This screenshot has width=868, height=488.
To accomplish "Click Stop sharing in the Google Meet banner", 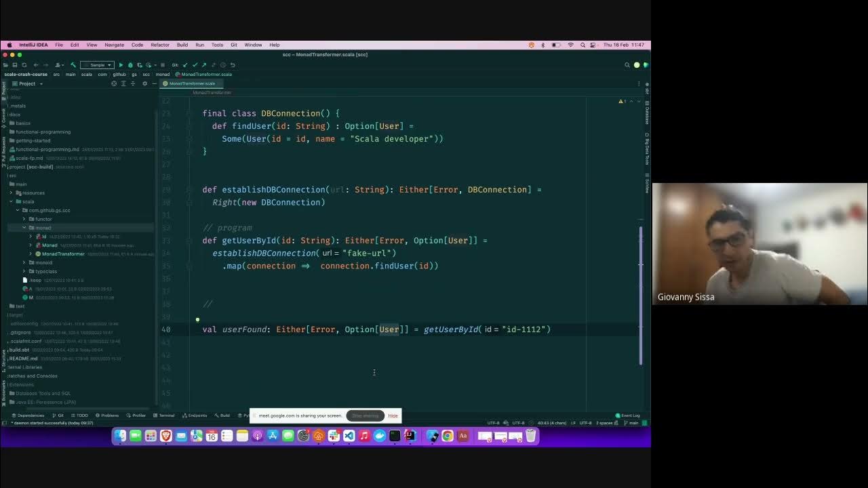I will [365, 415].
